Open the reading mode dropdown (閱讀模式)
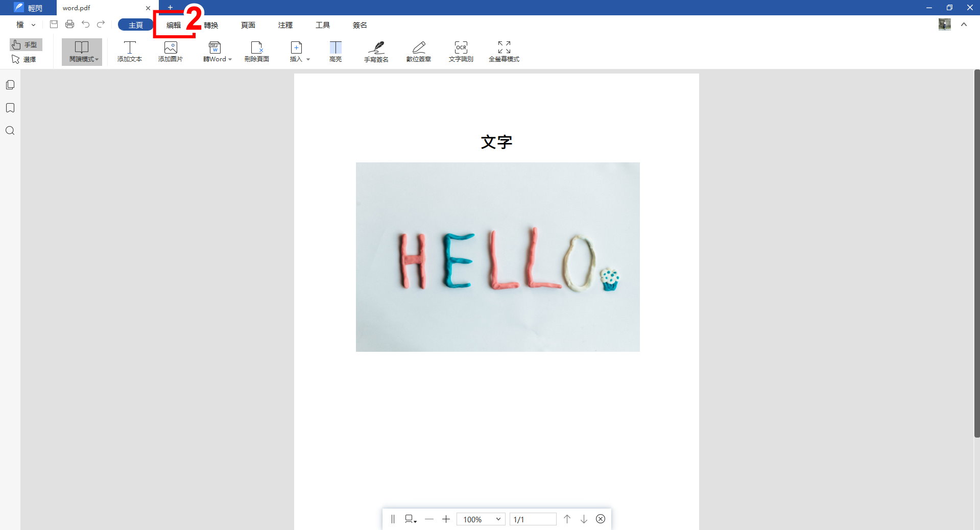 tap(82, 52)
